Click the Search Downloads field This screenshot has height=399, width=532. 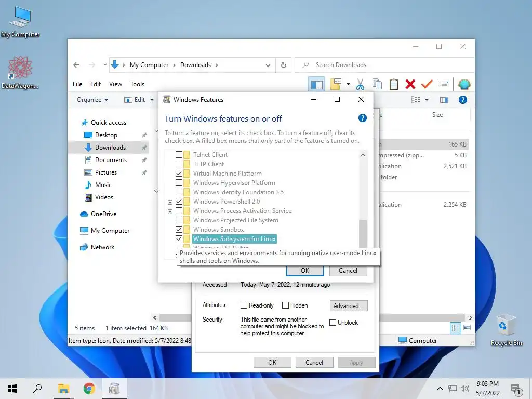(x=384, y=65)
